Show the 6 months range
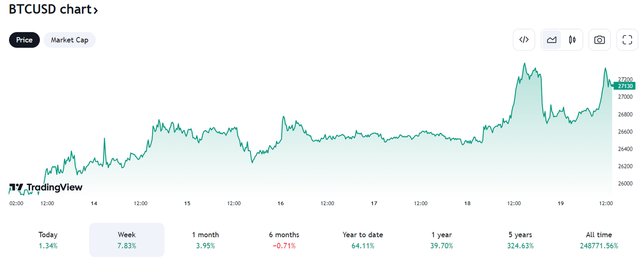Viewport: 644px width, 264px height. pyautogui.click(x=284, y=240)
